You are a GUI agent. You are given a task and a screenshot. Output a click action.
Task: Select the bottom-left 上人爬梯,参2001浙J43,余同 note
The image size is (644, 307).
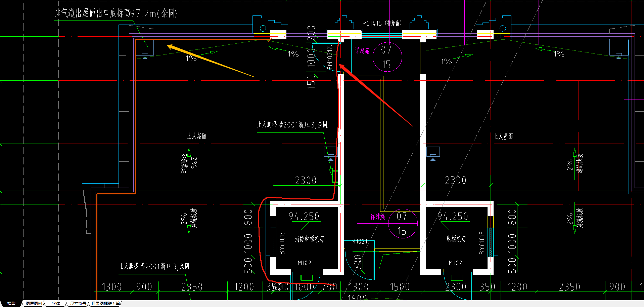(x=154, y=266)
